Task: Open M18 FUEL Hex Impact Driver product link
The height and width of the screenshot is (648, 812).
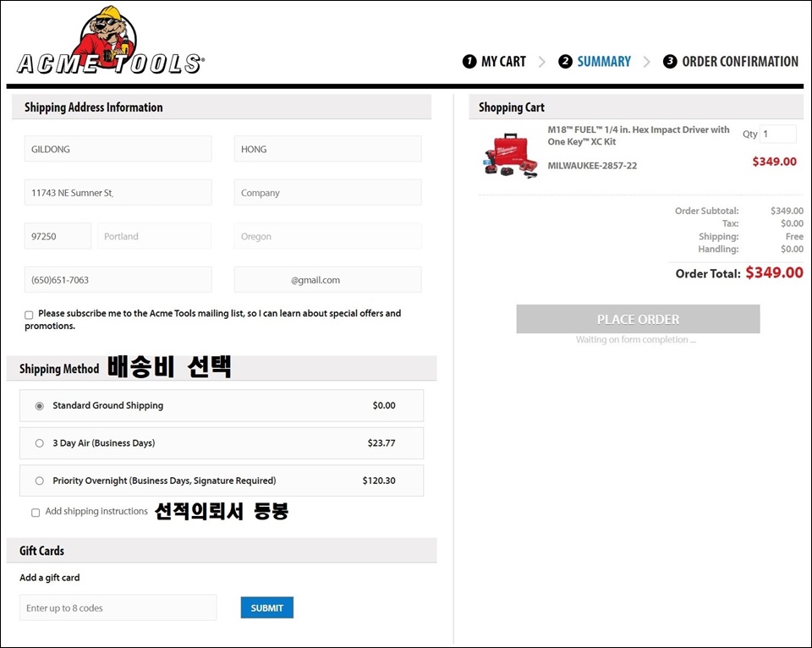Action: coord(639,135)
